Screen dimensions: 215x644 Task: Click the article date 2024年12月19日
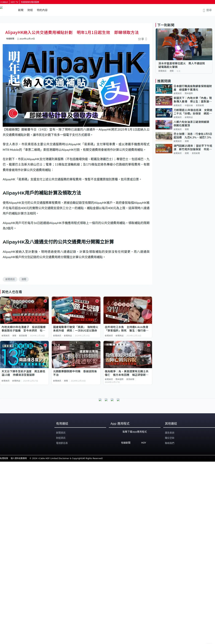(x=27, y=39)
